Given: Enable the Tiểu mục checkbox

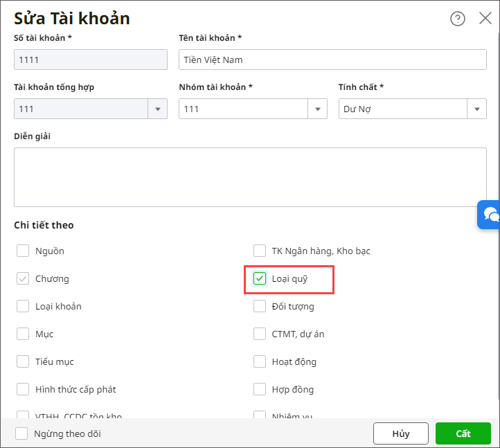Looking at the screenshot, I should pos(23,361).
